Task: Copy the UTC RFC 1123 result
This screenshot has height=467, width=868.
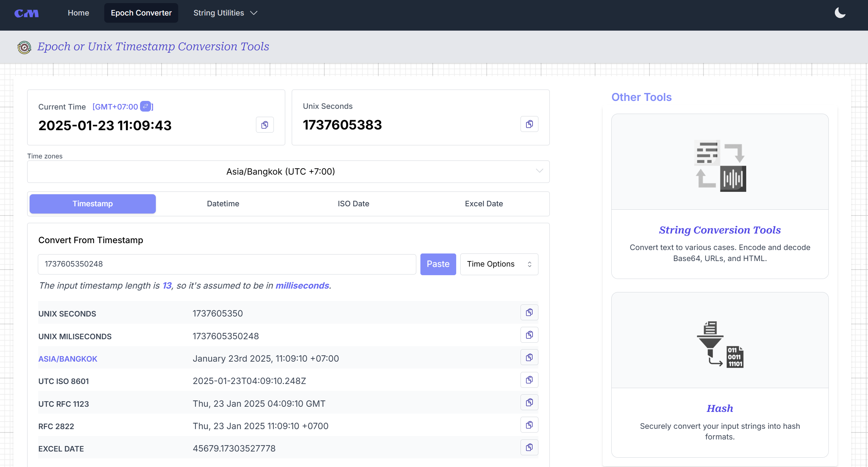Action: tap(529, 402)
